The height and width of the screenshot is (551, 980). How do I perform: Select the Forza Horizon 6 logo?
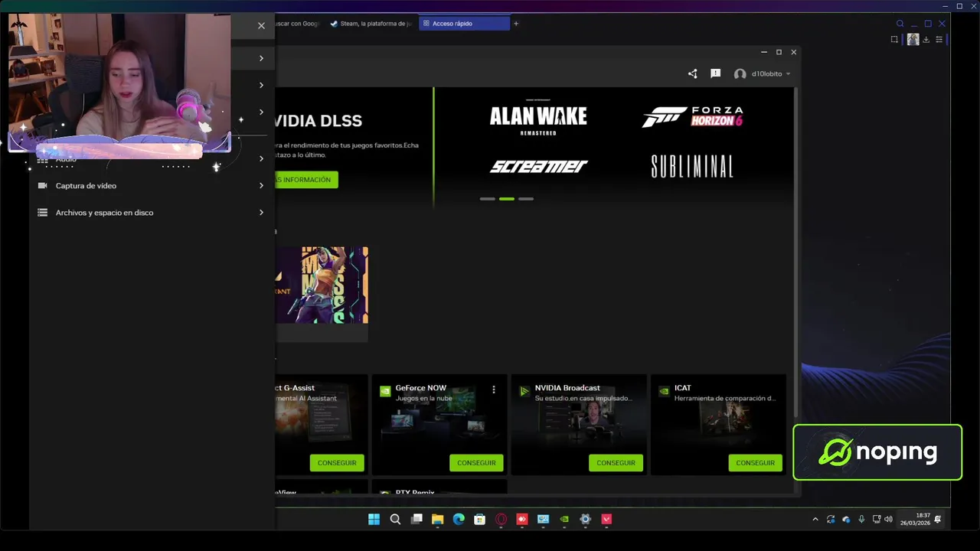click(692, 117)
